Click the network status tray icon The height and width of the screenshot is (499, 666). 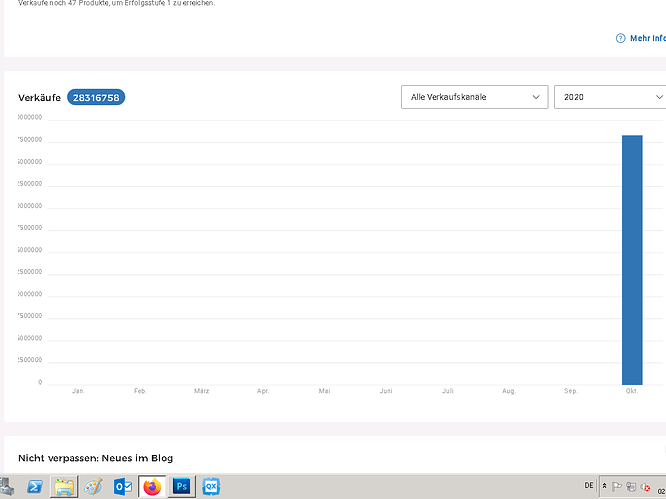pos(633,486)
